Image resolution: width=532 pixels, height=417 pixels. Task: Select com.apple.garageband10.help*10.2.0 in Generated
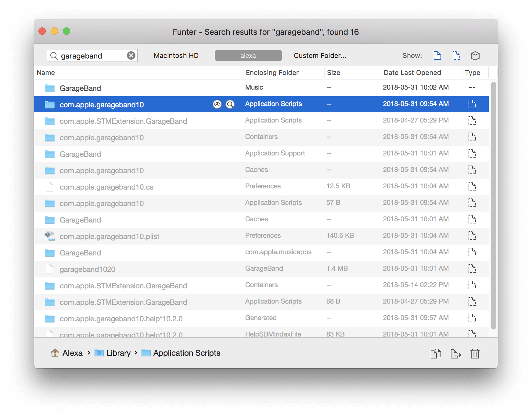[261, 319]
